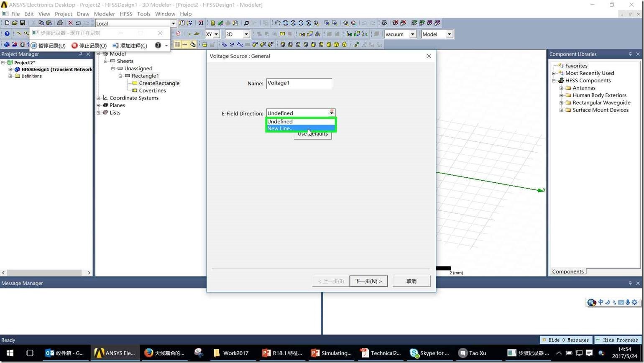The height and width of the screenshot is (363, 644).
Task: Open the Draw menu
Action: (83, 14)
